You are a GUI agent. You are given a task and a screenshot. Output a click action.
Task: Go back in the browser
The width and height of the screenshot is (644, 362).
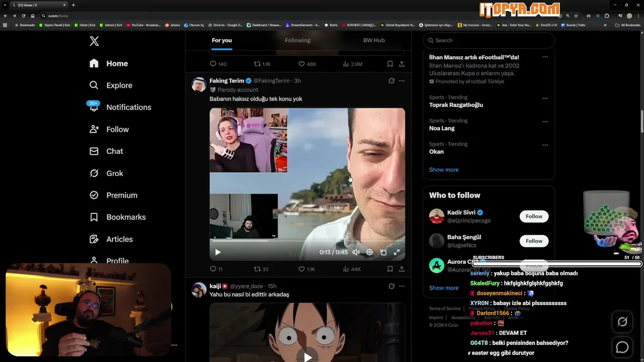pos(6,16)
